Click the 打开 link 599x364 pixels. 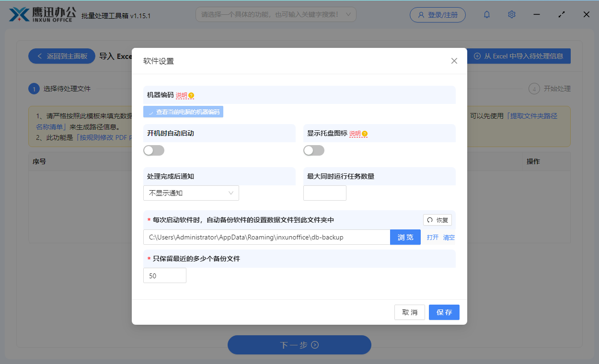click(x=433, y=237)
